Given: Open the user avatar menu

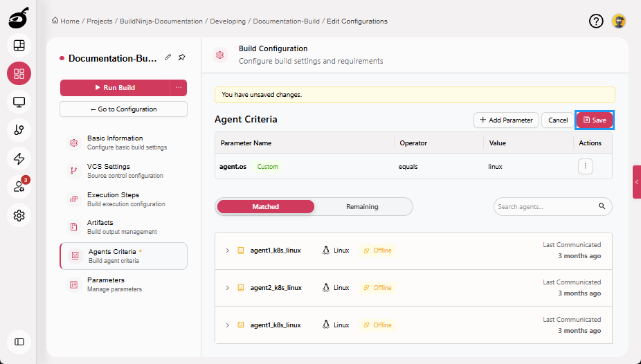Looking at the screenshot, I should tap(619, 21).
